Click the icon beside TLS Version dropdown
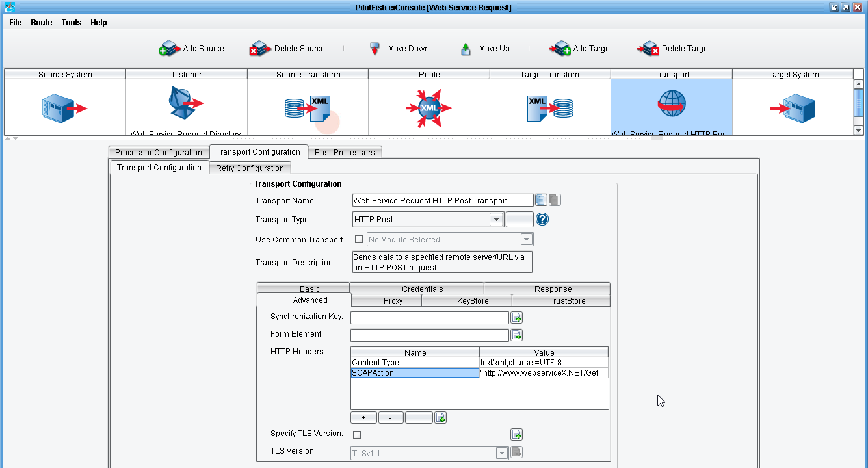The height and width of the screenshot is (468, 868). 516,452
